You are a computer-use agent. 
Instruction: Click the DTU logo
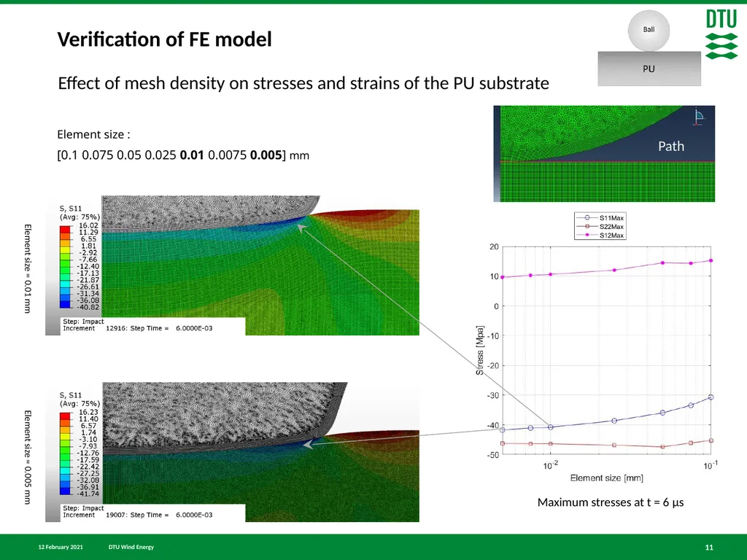tap(721, 35)
